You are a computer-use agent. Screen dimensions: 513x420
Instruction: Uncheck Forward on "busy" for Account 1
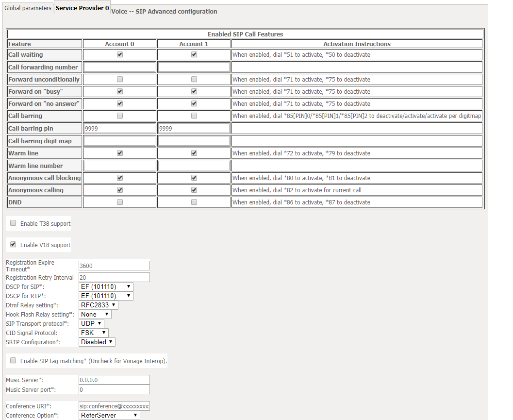tap(194, 91)
